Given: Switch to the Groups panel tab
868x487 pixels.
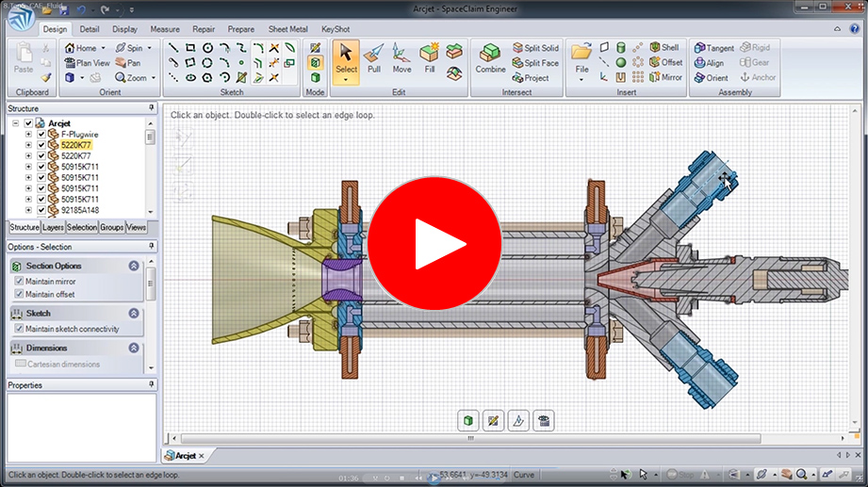Looking at the screenshot, I should pos(112,227).
